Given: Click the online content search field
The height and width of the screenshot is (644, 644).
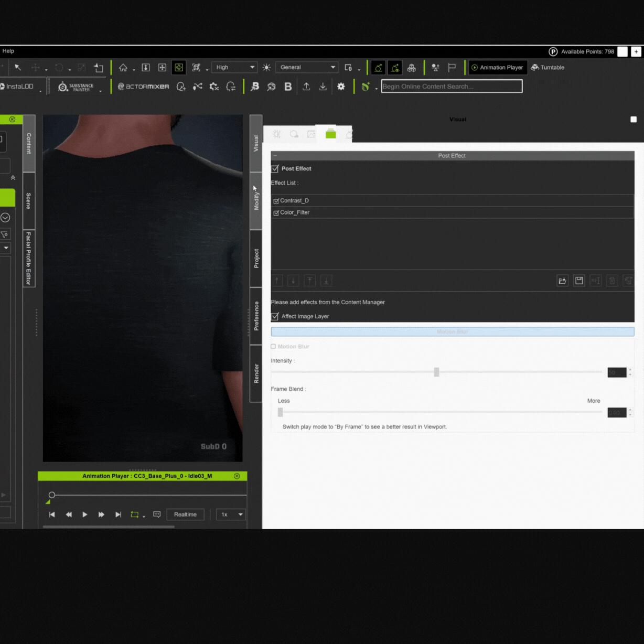Looking at the screenshot, I should point(452,87).
